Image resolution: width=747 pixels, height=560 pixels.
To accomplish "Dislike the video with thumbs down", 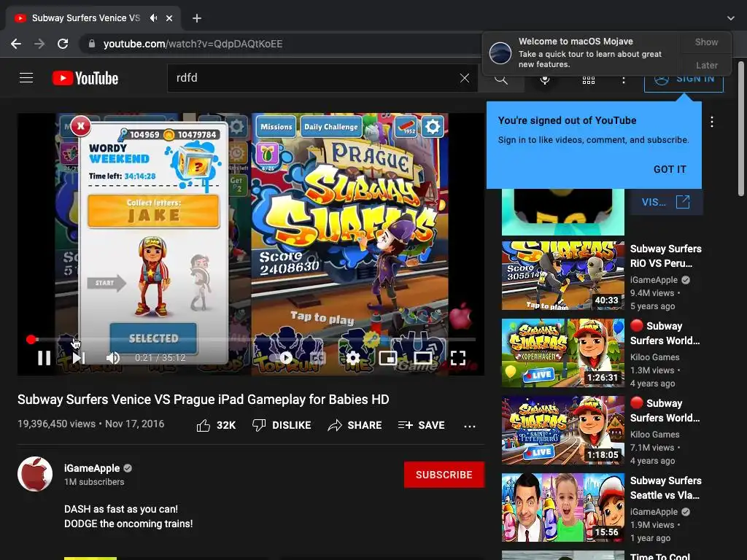I will click(282, 425).
